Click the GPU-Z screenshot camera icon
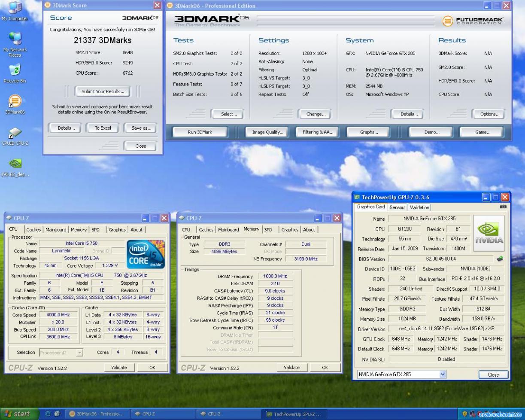The width and height of the screenshot is (525, 420). (503, 207)
